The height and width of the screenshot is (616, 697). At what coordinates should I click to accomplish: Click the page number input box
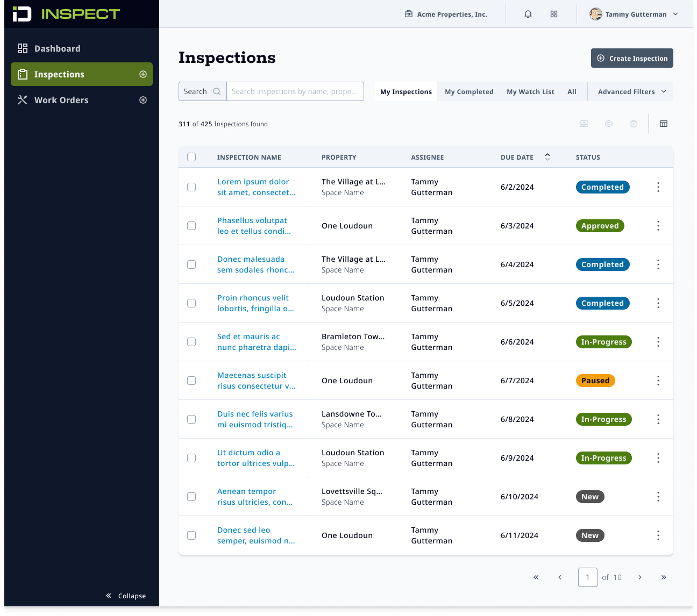tap(588, 577)
